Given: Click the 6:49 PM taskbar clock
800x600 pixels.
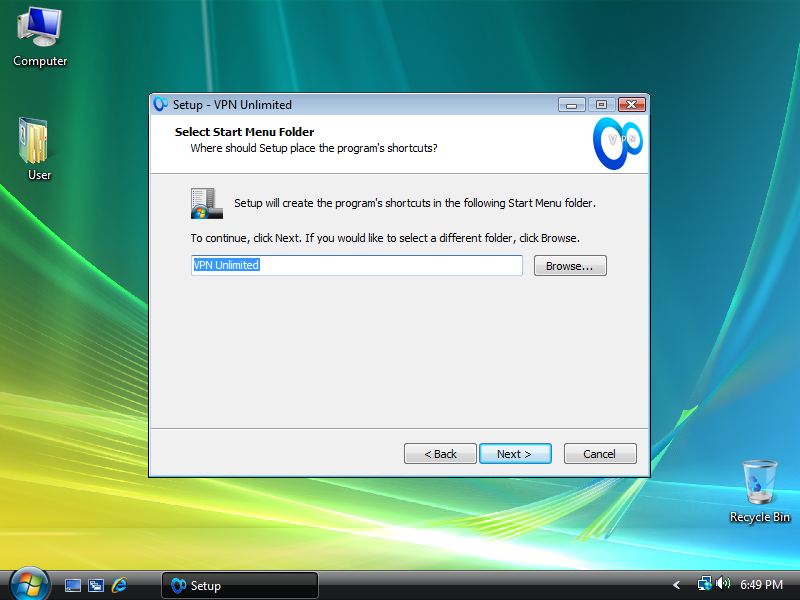Looking at the screenshot, I should coord(761,585).
